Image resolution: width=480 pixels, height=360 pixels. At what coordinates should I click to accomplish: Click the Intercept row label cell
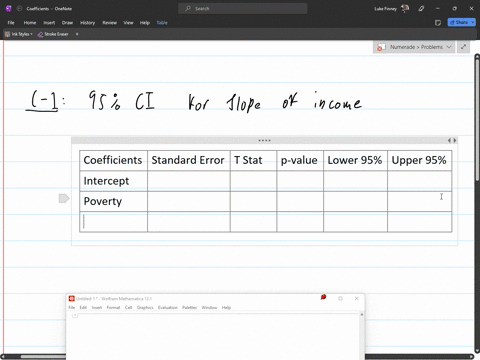point(113,181)
